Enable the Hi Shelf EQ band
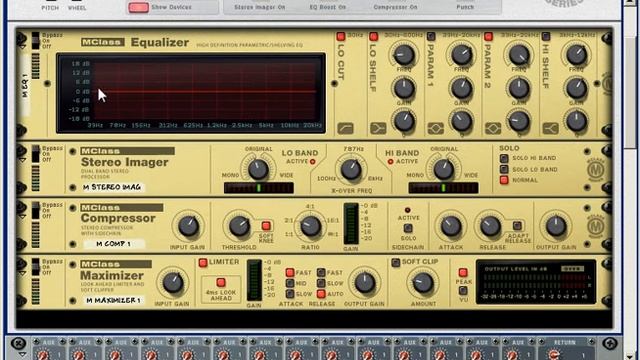The image size is (640, 360). [x=546, y=36]
